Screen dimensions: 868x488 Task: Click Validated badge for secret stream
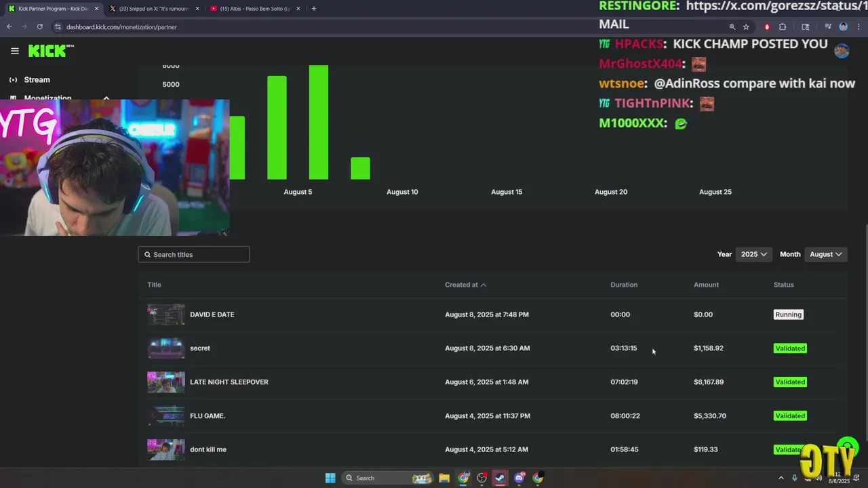(x=790, y=348)
